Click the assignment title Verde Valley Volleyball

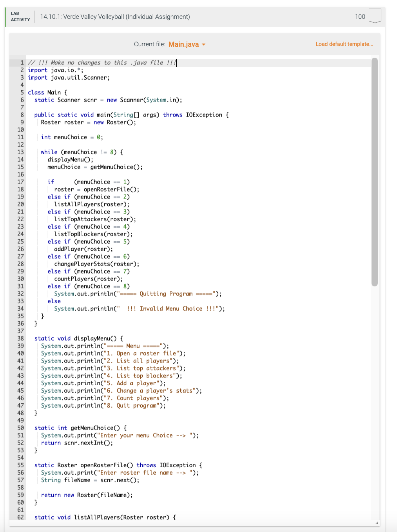pyautogui.click(x=114, y=16)
